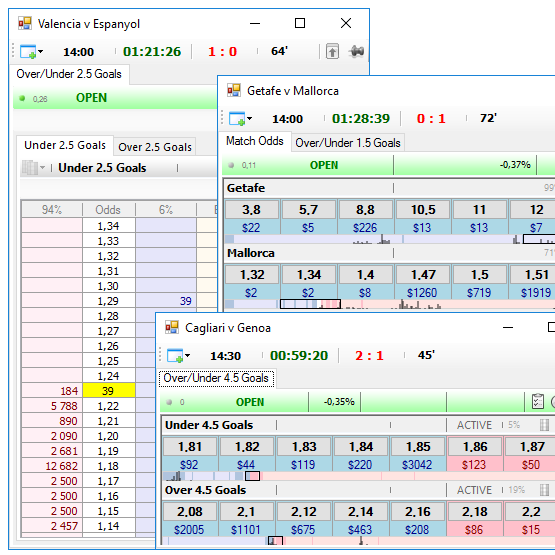
Task: Minimize the Cagliari v Genoa window
Action: 508,327
